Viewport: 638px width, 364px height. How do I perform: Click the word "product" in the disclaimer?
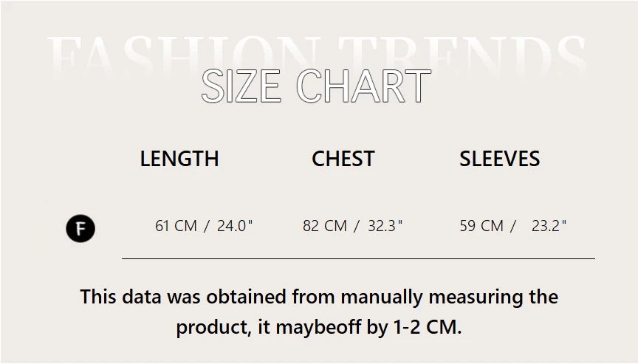[x=211, y=328]
